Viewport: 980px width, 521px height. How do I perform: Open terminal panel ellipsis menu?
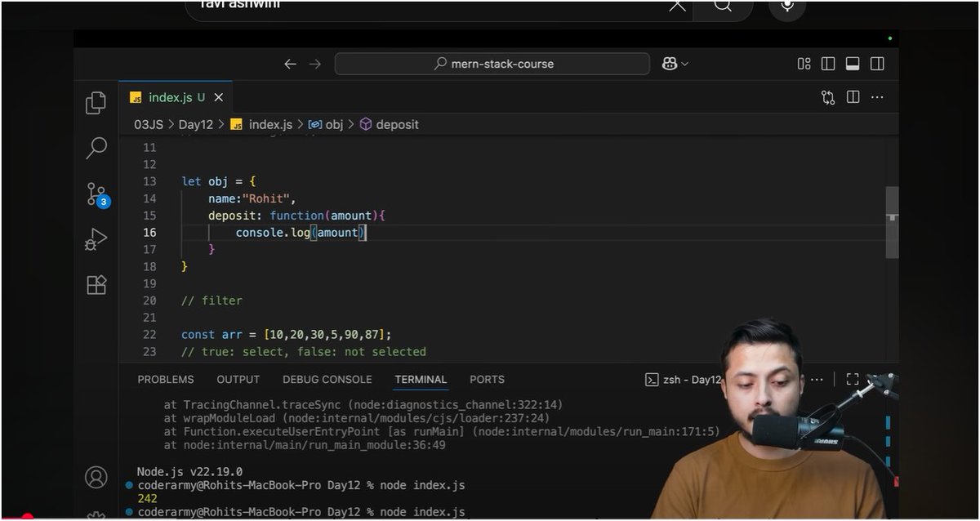click(x=817, y=380)
